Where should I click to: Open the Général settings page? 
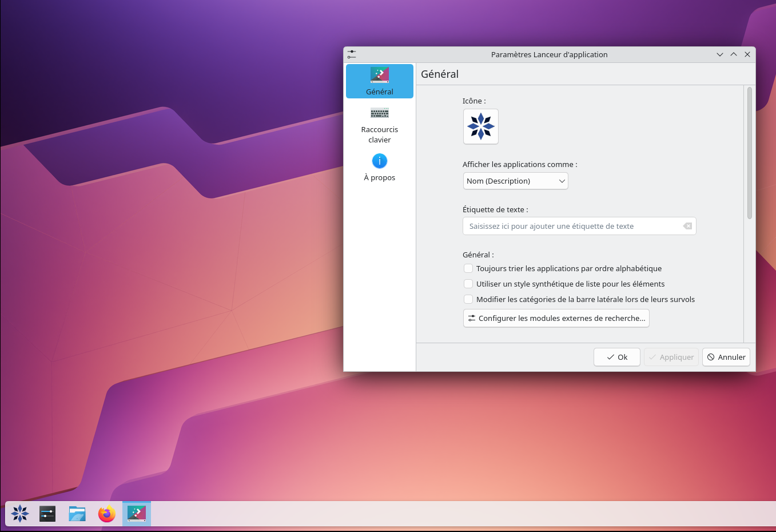point(380,81)
